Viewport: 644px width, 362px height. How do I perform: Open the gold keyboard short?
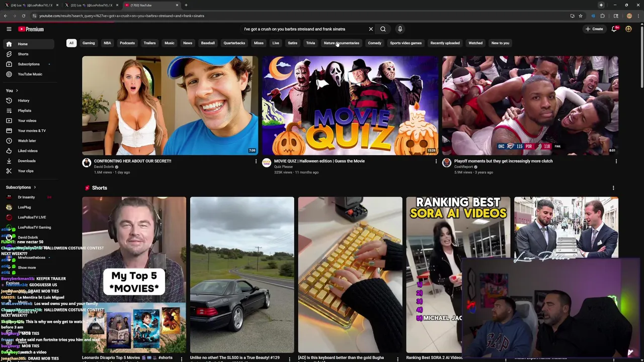350,275
